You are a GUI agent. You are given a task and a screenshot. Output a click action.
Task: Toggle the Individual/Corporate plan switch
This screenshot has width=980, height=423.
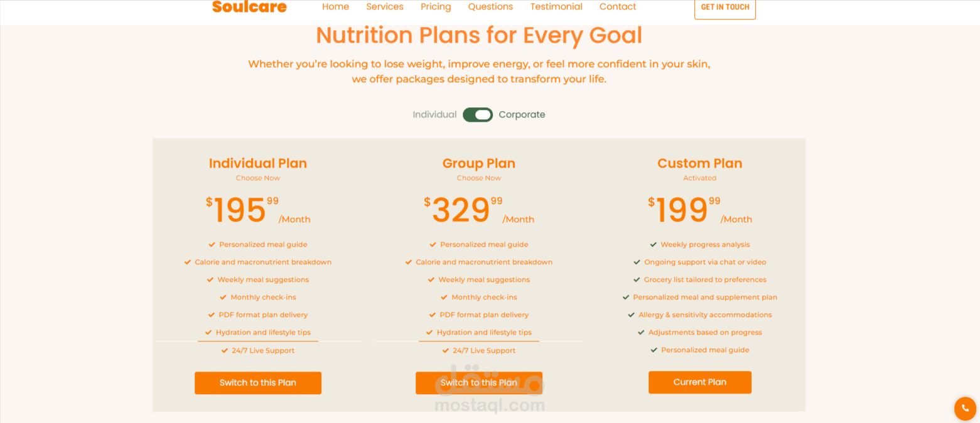(x=478, y=115)
